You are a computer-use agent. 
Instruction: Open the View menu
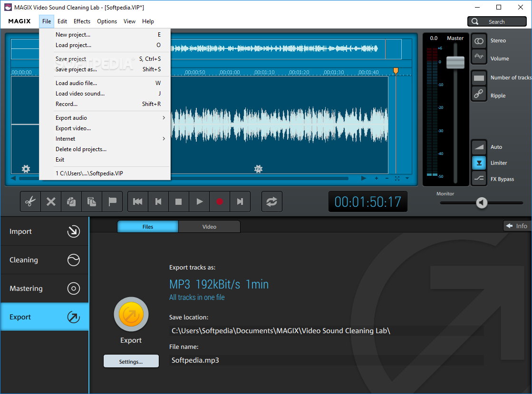coord(129,21)
